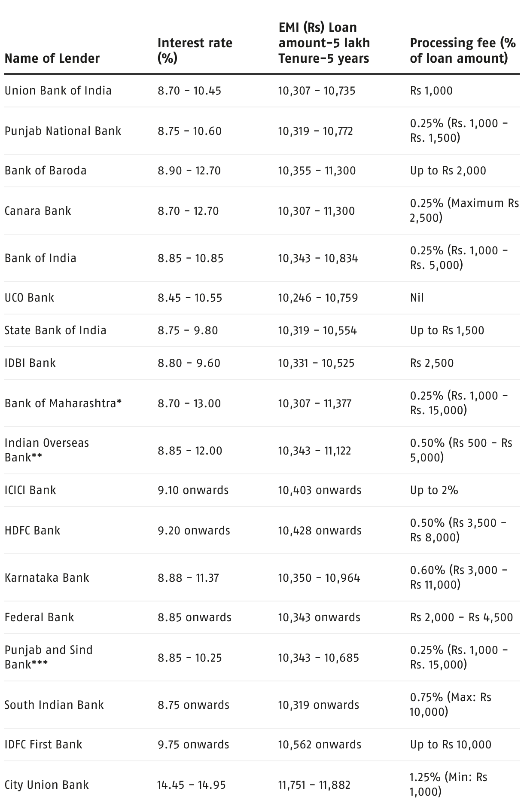Click the Interest rate (%) column header
Image resolution: width=524 pixels, height=812 pixels.
[x=195, y=51]
